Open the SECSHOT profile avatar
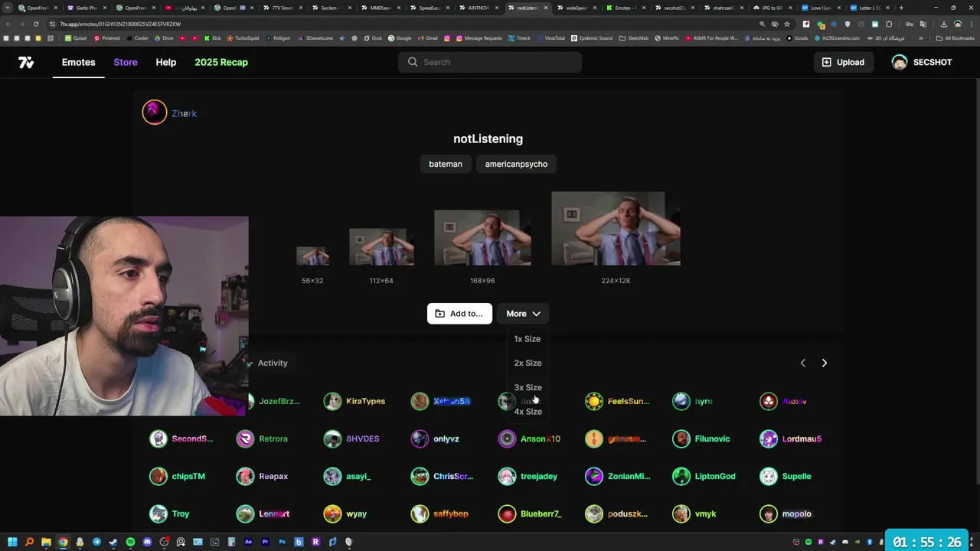This screenshot has width=980, height=551. (900, 62)
